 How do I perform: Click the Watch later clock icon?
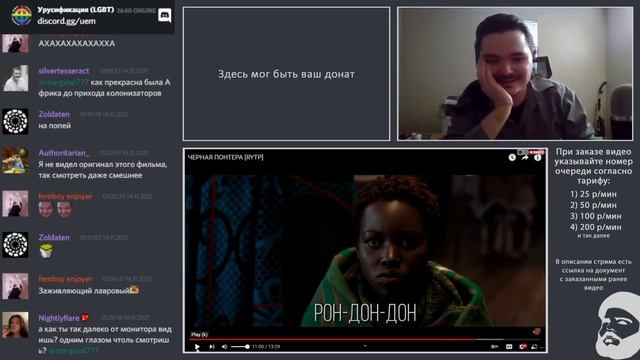[x=512, y=157]
